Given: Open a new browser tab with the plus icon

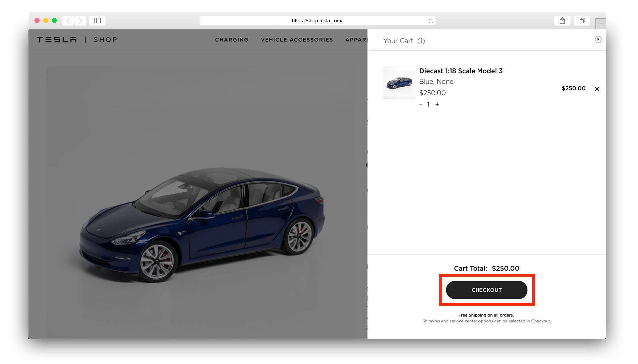Looking at the screenshot, I should click(x=601, y=24).
